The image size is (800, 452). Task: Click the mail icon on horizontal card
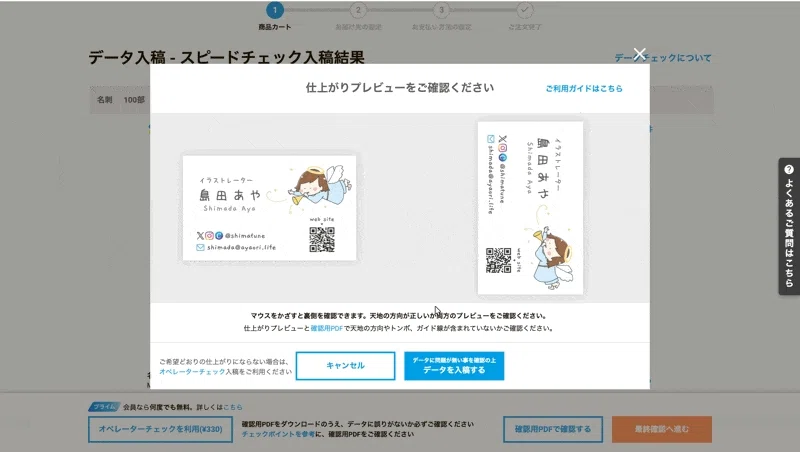(x=201, y=247)
